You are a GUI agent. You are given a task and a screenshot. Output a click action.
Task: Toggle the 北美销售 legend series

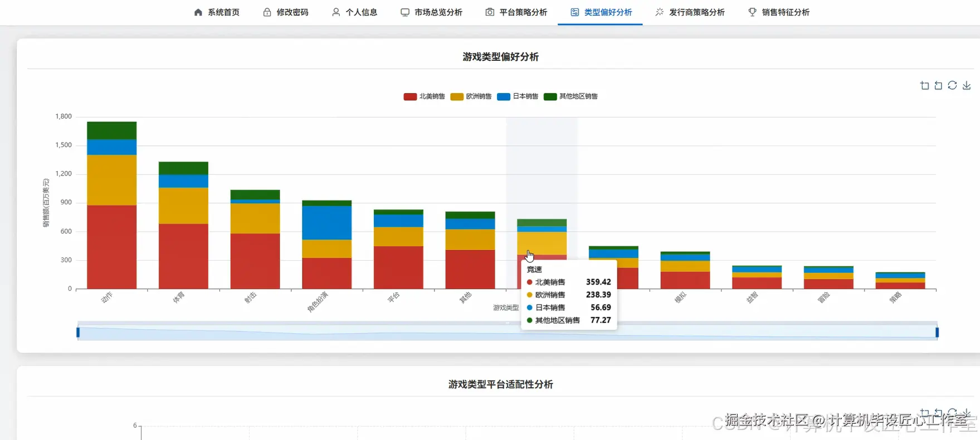(x=425, y=96)
